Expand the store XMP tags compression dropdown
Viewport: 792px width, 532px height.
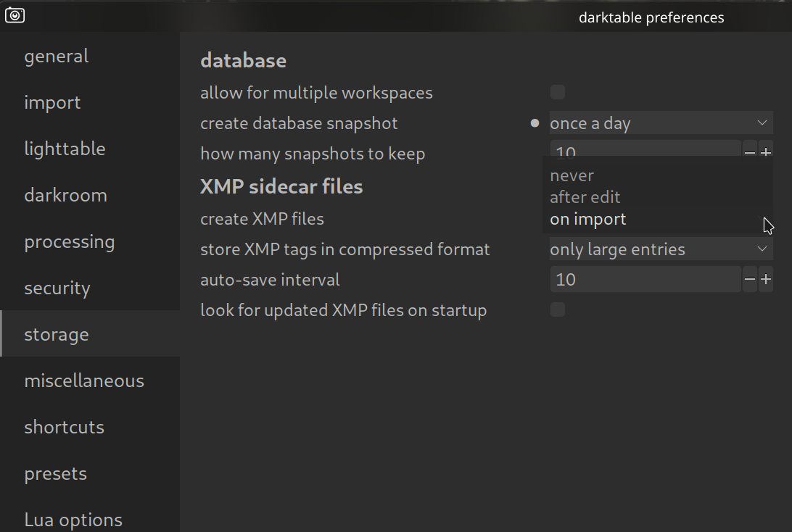(660, 249)
